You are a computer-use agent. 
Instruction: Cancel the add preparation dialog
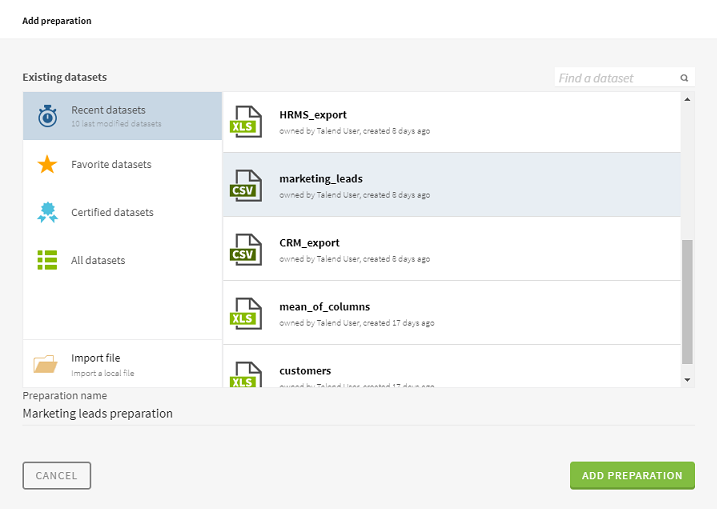tap(57, 476)
